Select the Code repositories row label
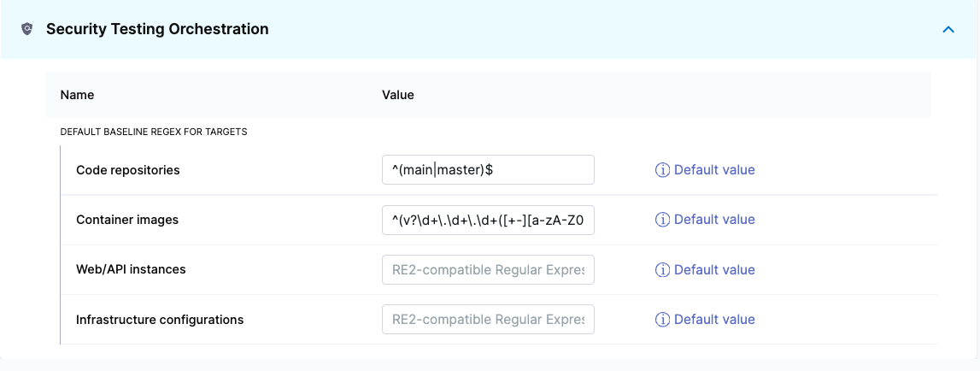980x371 pixels. click(128, 170)
